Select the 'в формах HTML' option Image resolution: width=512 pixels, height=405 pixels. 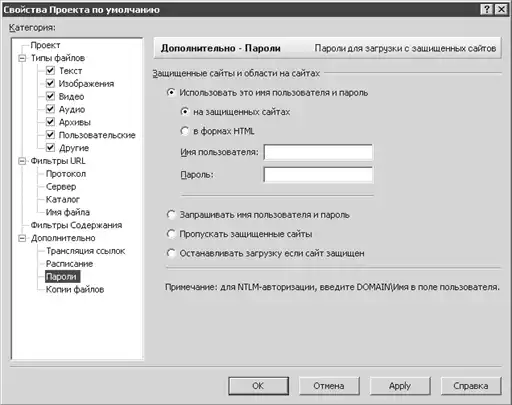pos(185,131)
